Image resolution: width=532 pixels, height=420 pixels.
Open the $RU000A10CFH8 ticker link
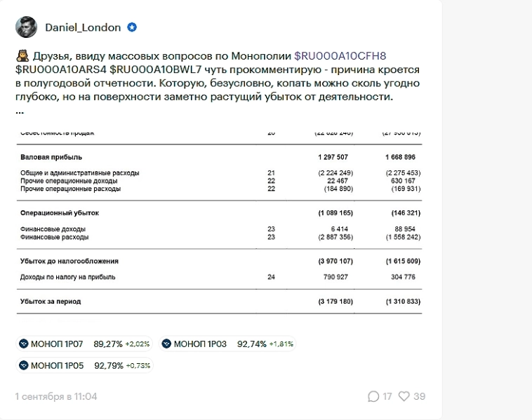(x=340, y=55)
